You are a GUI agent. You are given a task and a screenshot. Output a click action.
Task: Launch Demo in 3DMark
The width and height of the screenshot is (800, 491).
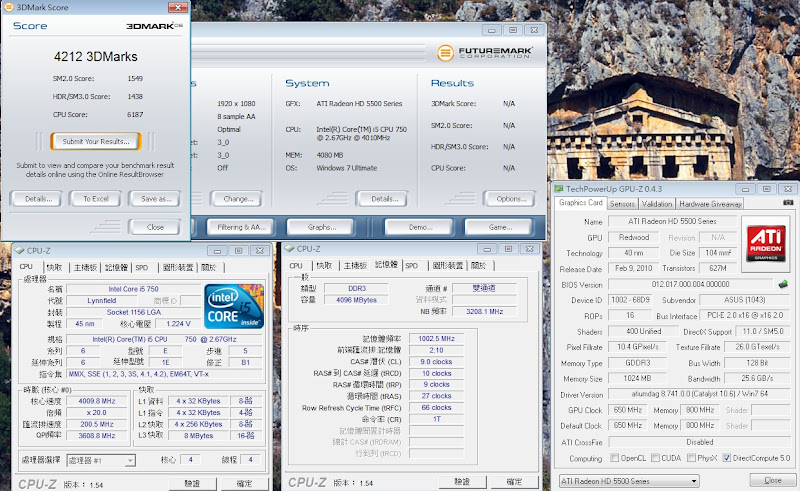[x=418, y=227]
